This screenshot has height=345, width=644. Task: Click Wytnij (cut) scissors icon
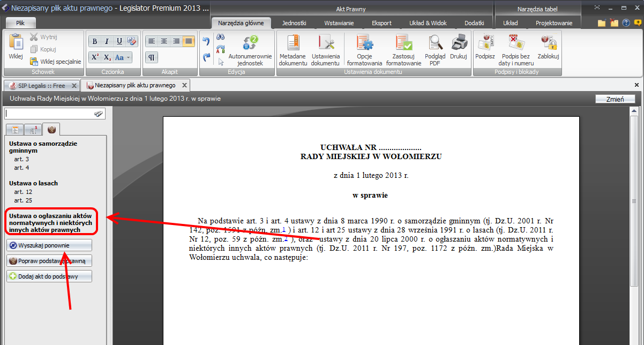tap(34, 37)
